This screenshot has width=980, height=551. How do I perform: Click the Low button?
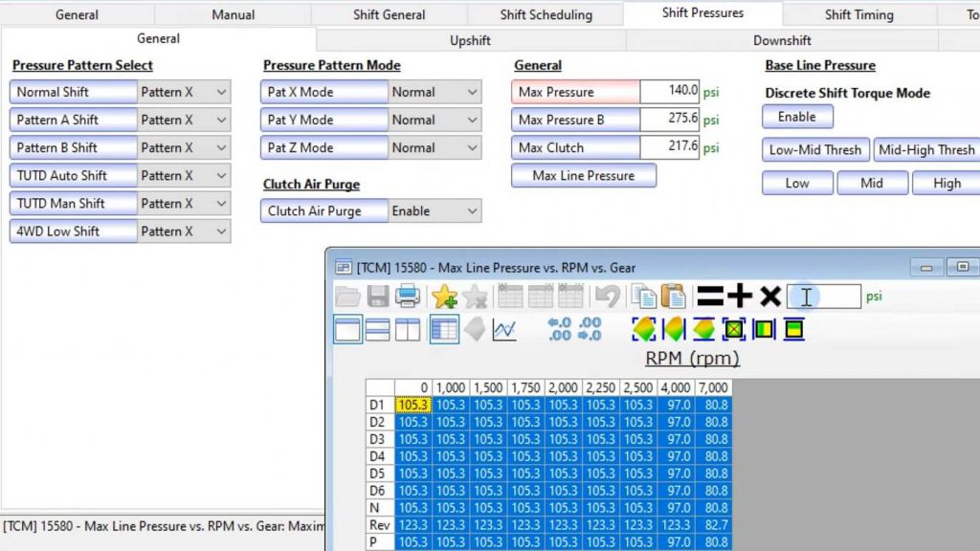pos(797,183)
